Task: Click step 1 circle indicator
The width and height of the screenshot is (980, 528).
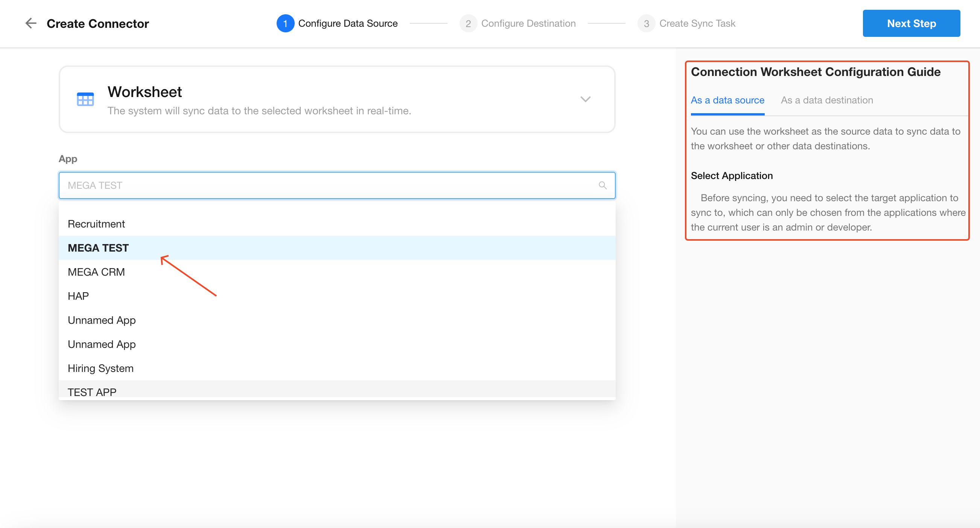Action: coord(285,24)
